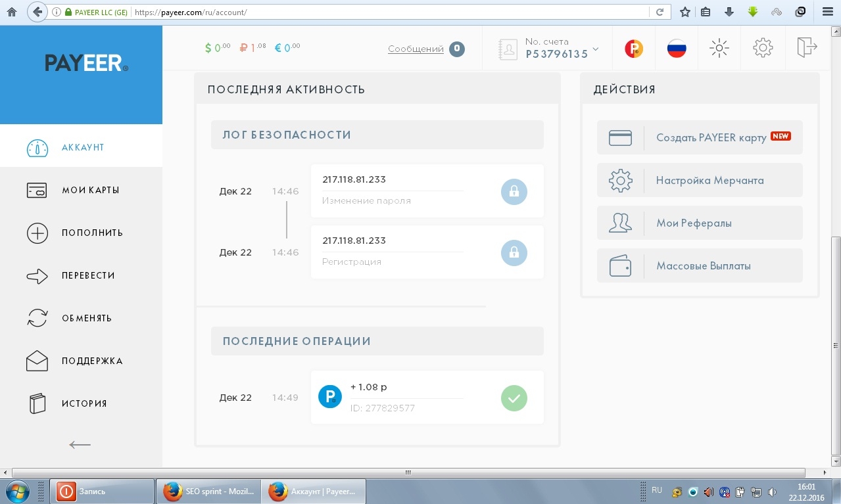Screen dimensions: 841x504
Task: Go to Deposit (ПОПОЛНИТЬ) section
Action: tap(81, 233)
